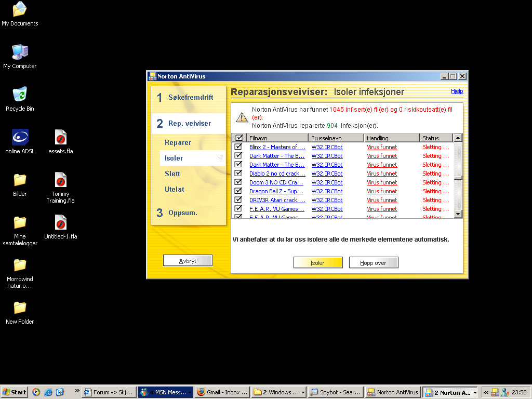
Task: Uncheck the Doom 3 NO CD Cra checkbox
Action: click(x=238, y=182)
